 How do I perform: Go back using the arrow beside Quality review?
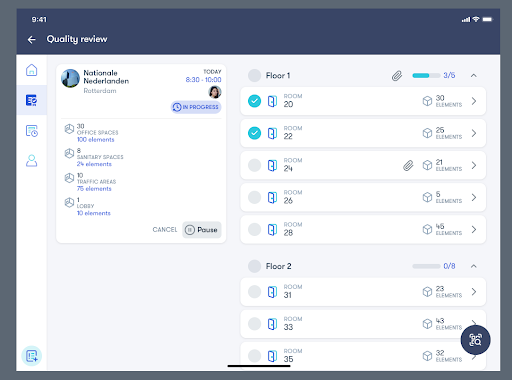coord(32,40)
